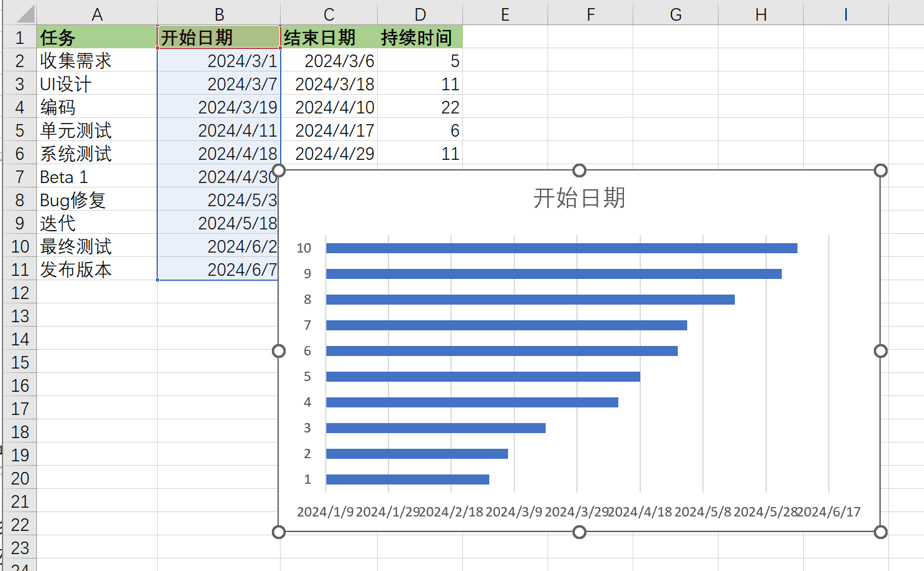Select chart bar for category 3
The width and height of the screenshot is (924, 571).
pyautogui.click(x=435, y=428)
